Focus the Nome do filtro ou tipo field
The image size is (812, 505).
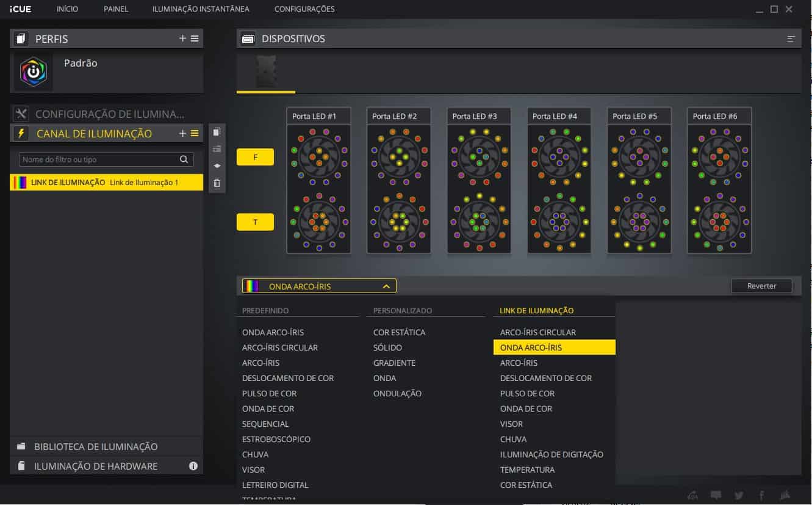point(106,159)
